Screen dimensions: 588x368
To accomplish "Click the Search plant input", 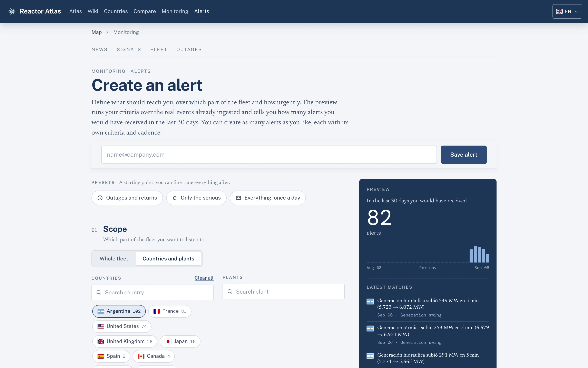I will 283,292.
